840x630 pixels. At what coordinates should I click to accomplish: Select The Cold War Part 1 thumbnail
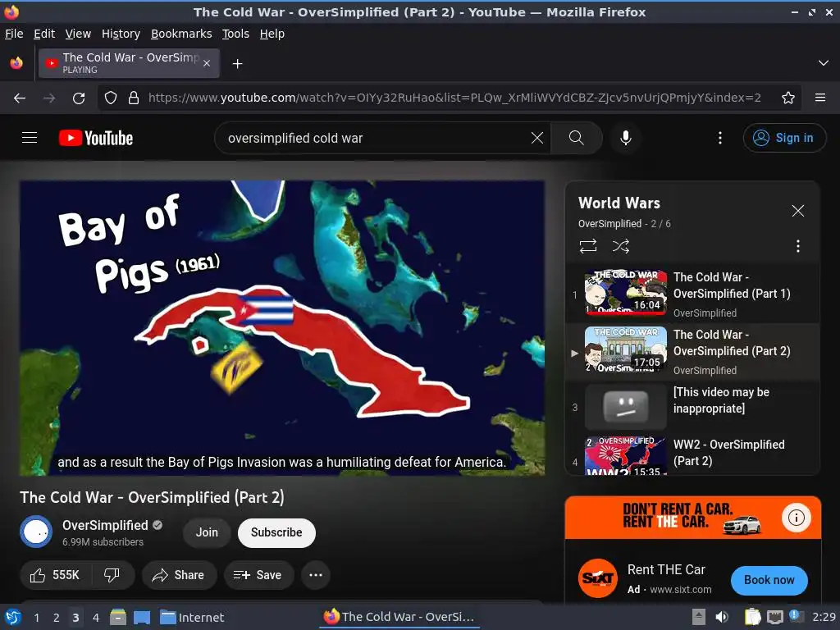pyautogui.click(x=626, y=292)
